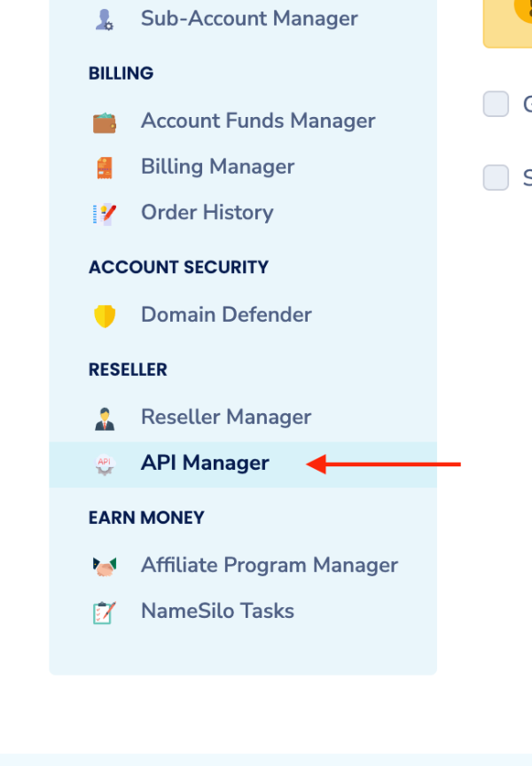This screenshot has width=532, height=766.
Task: Click the businessman icon for Reseller Manager
Action: point(104,418)
